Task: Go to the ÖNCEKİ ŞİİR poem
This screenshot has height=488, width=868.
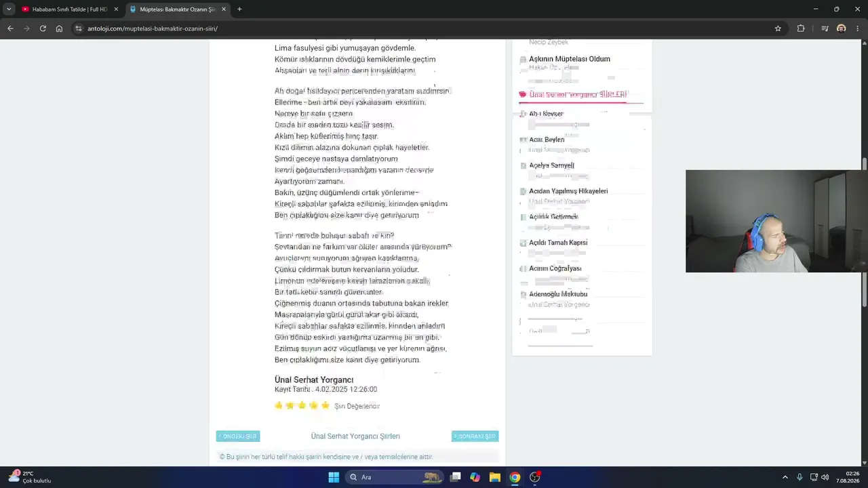Action: click(238, 436)
